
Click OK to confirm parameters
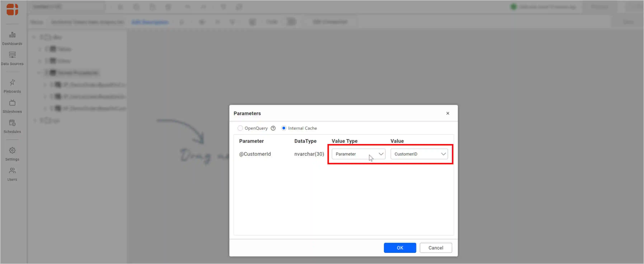400,248
